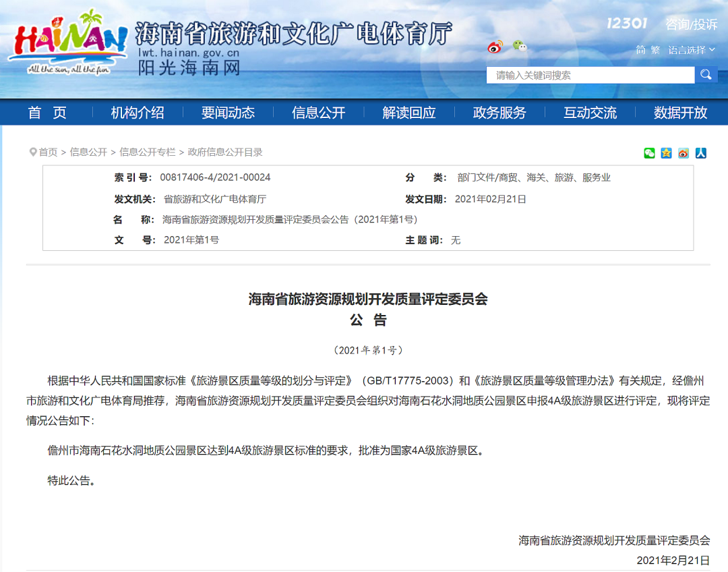
Task: Open the 咨询/投诉 link
Action: tap(691, 24)
